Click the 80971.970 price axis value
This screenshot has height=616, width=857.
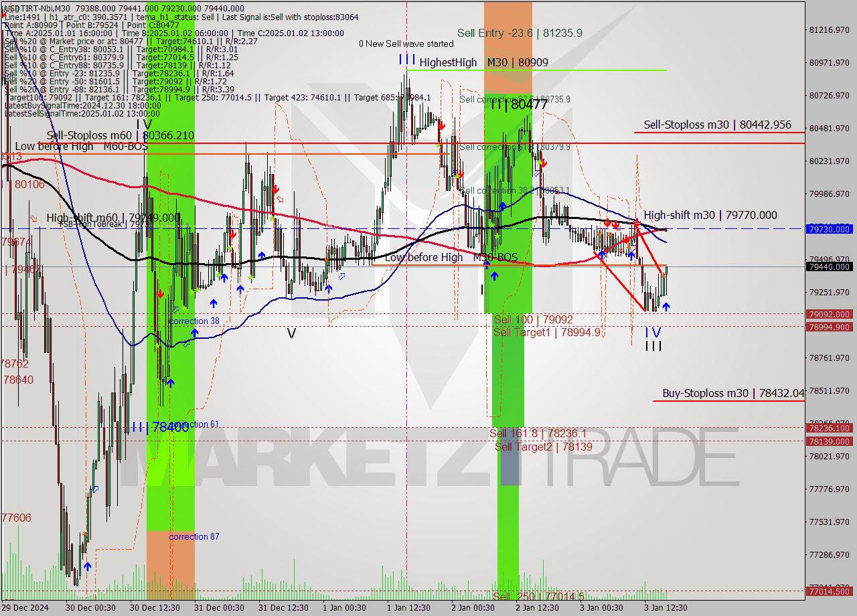click(x=830, y=63)
